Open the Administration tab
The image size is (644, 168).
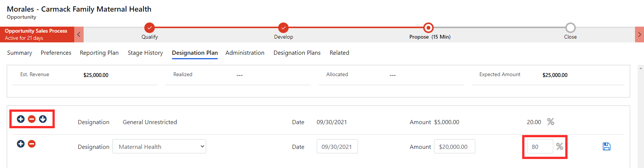pyautogui.click(x=245, y=53)
